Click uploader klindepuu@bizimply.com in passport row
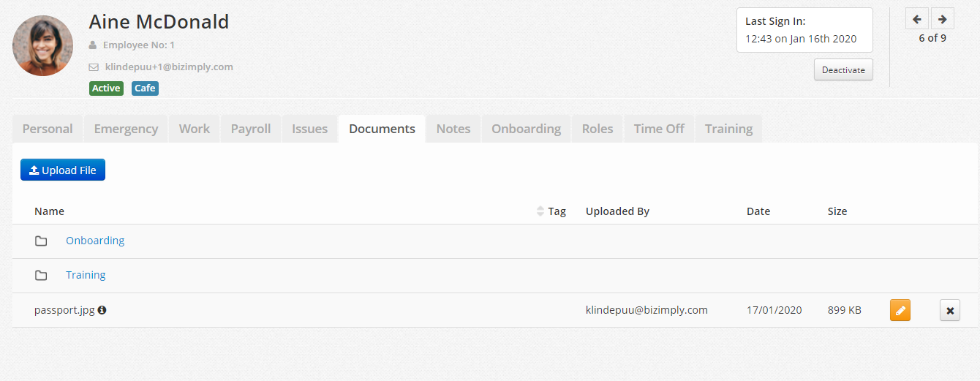This screenshot has width=980, height=381. coord(647,310)
